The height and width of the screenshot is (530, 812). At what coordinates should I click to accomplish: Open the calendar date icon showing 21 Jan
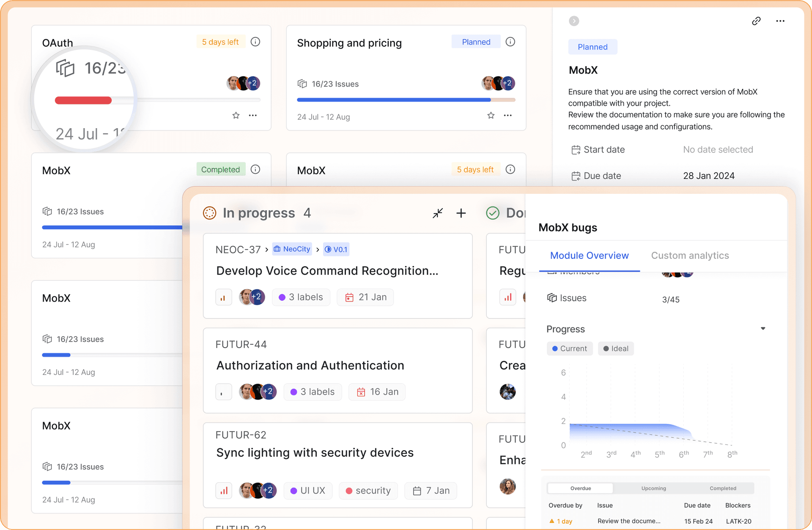(349, 297)
